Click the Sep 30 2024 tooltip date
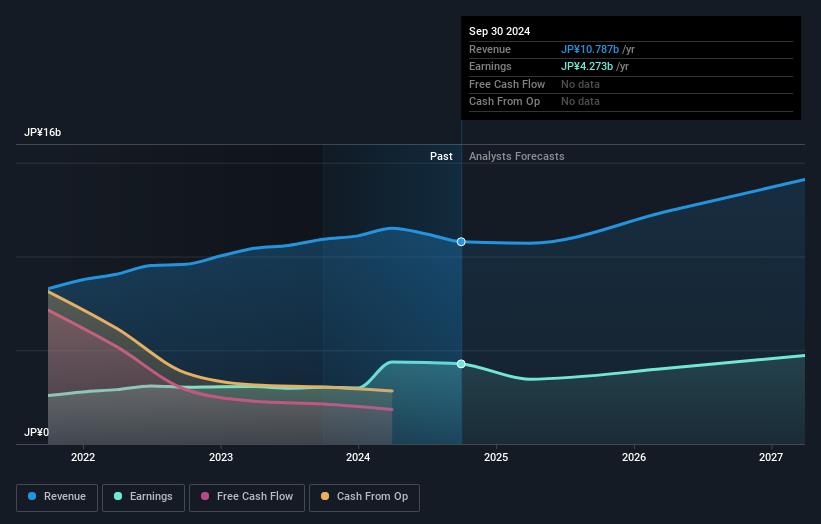The image size is (821, 524). pos(500,31)
